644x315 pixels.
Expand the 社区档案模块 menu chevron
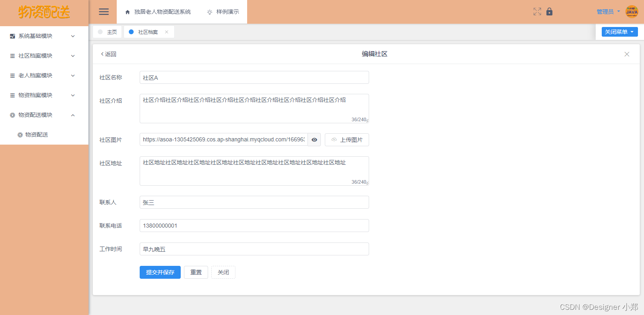(x=73, y=56)
